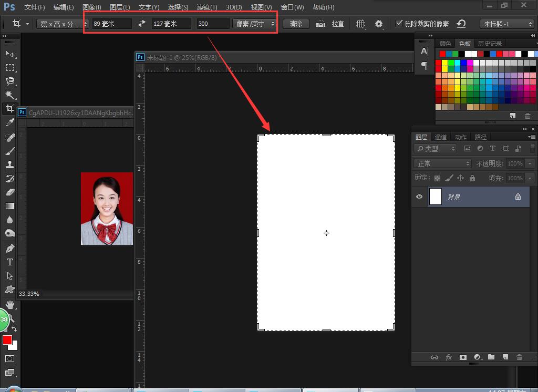This screenshot has width=538, height=392.
Task: Reset the crop box with the undo arrow
Action: click(x=461, y=24)
